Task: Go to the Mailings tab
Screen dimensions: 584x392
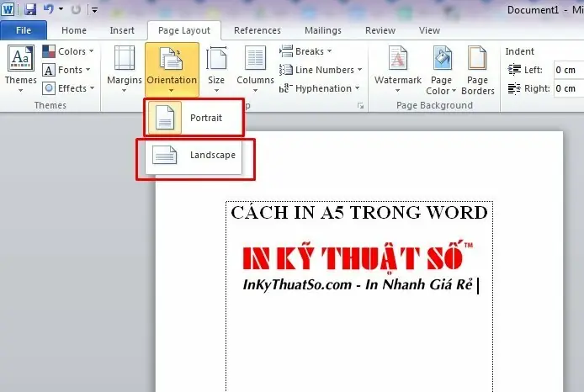Action: tap(323, 30)
